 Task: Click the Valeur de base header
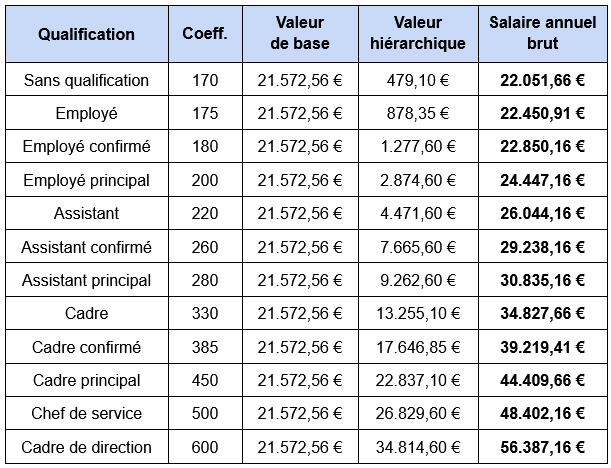tap(299, 34)
